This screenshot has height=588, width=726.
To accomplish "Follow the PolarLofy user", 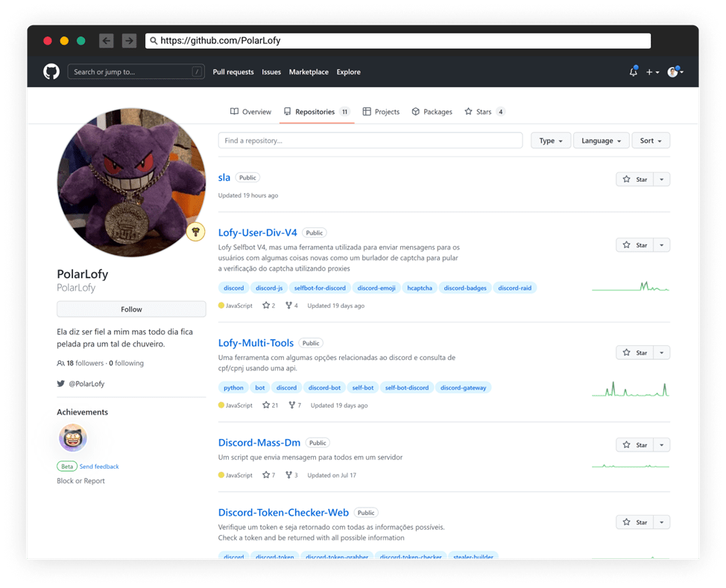I will click(131, 309).
